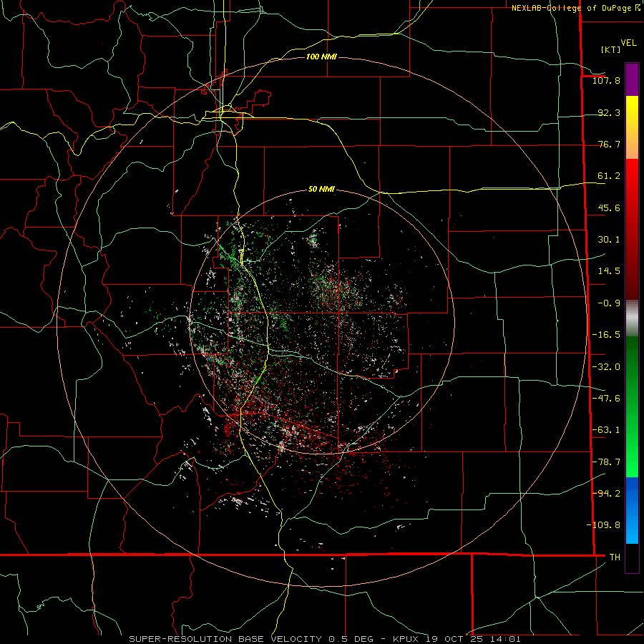This screenshot has width=644, height=644.
Task: Click the 100 NMI range ring label
Action: (x=321, y=57)
